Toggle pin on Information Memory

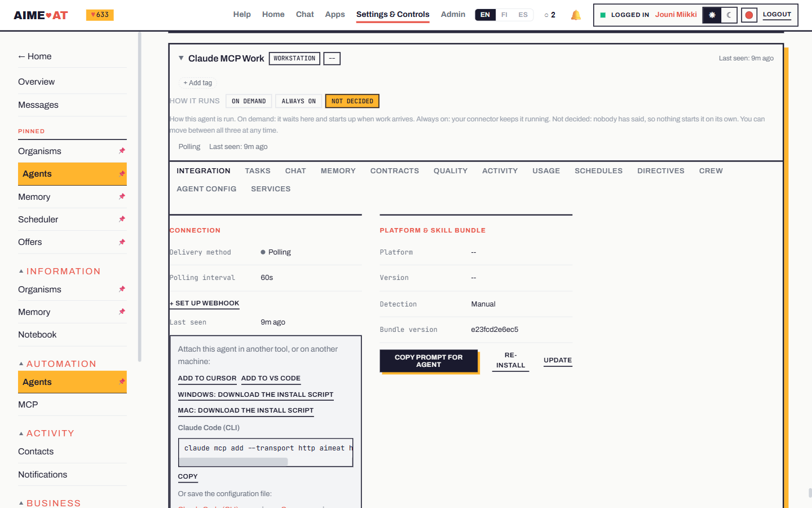click(x=122, y=312)
